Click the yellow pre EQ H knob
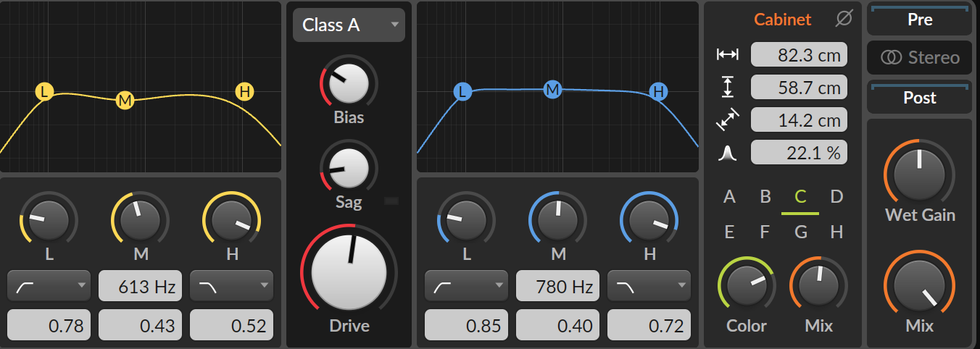 pyautogui.click(x=232, y=220)
